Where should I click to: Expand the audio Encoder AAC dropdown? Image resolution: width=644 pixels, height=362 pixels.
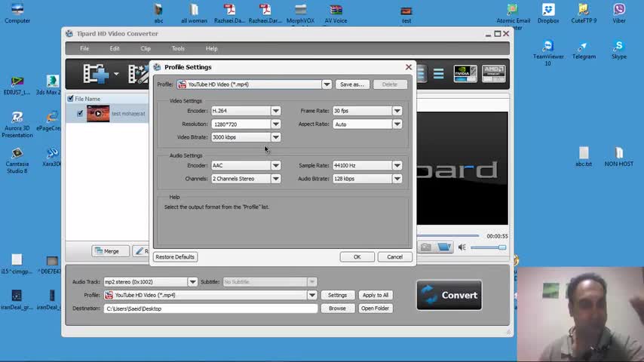(x=275, y=166)
